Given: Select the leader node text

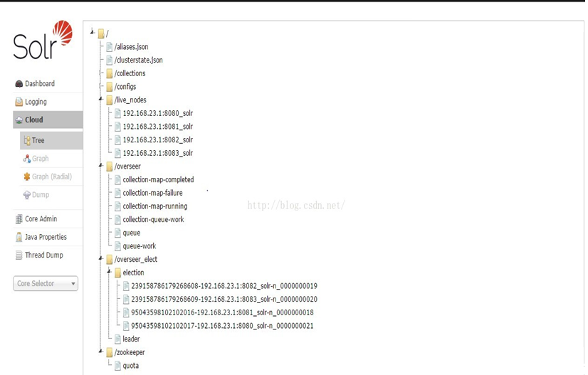Looking at the screenshot, I should [131, 339].
